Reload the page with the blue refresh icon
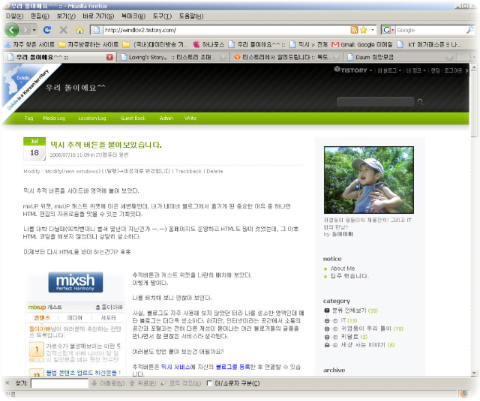This screenshot has width=480, height=401. click(x=47, y=30)
